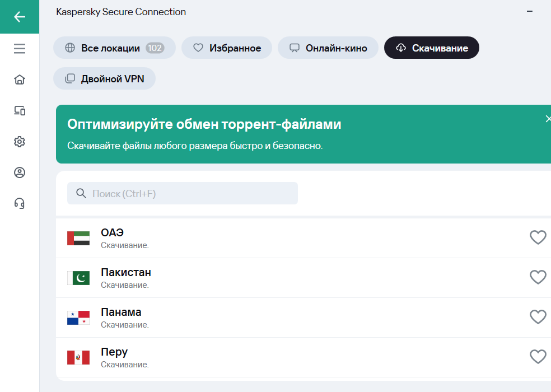Select the Скачивание tab
The image size is (551, 392).
click(432, 48)
